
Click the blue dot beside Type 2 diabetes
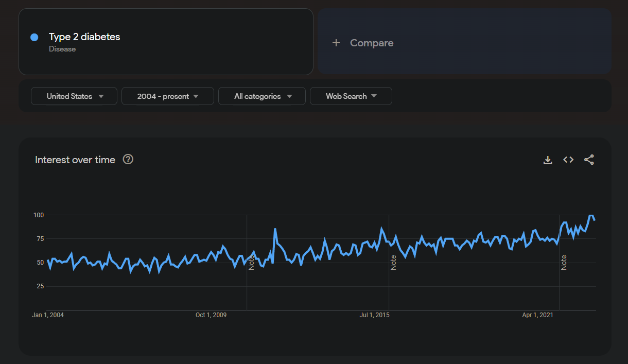click(34, 37)
